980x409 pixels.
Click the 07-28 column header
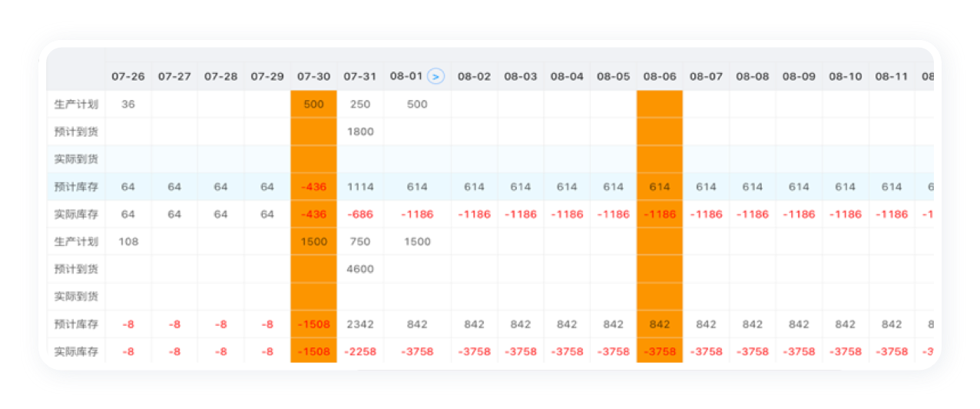coord(221,76)
